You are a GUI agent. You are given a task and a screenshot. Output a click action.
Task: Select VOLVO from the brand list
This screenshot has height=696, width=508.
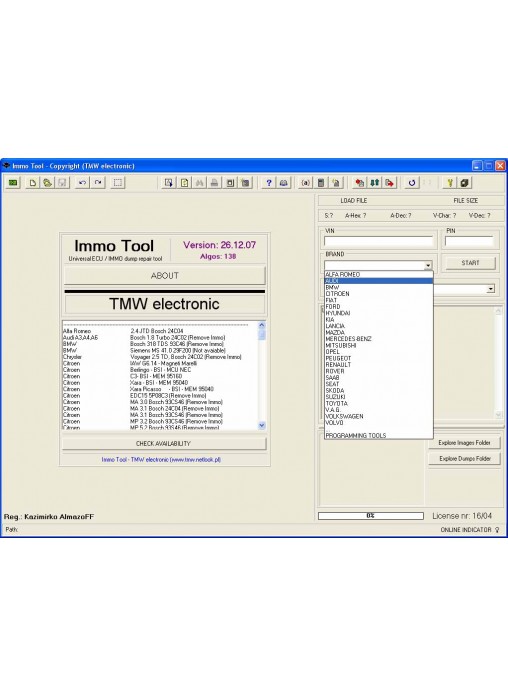(x=379, y=423)
